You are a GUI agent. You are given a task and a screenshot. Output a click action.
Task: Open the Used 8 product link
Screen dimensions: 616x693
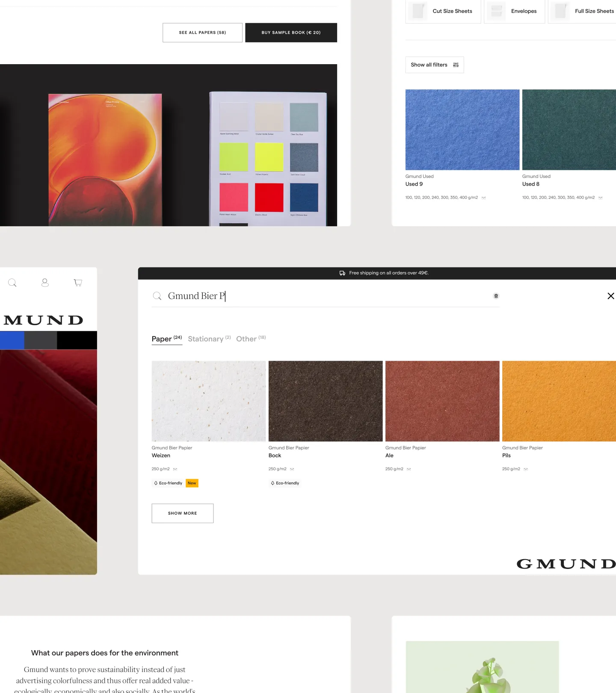[x=531, y=184]
